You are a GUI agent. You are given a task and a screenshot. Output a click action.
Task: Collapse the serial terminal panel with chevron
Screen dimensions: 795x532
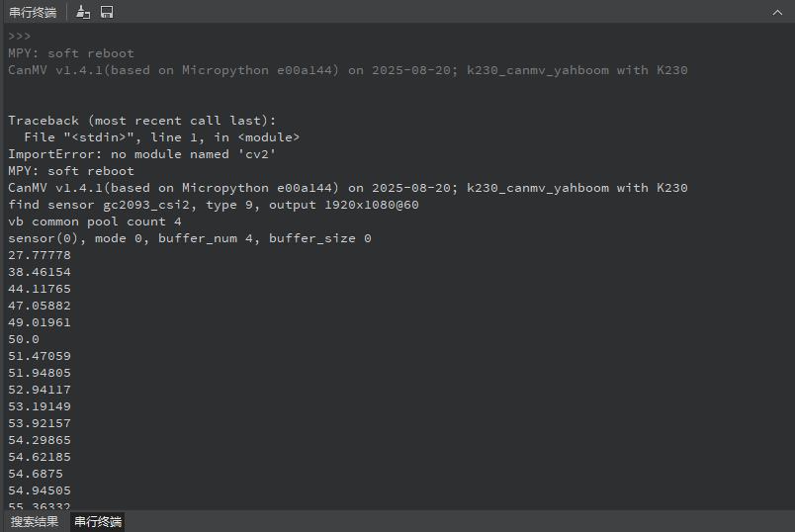(x=777, y=12)
